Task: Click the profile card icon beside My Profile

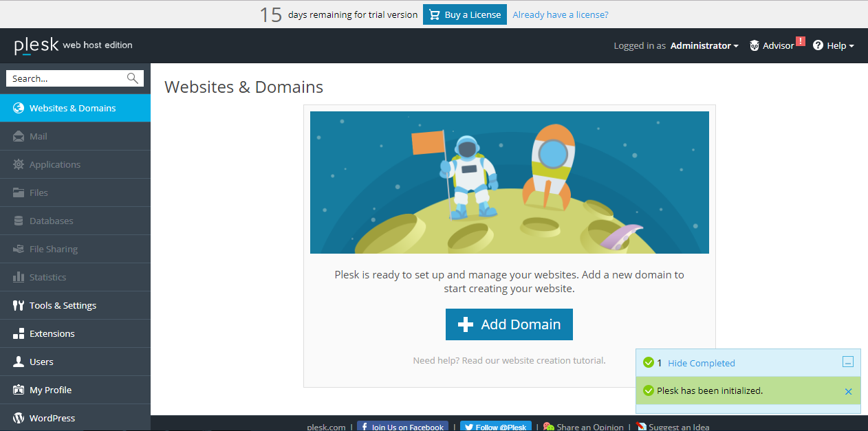Action: (19, 390)
